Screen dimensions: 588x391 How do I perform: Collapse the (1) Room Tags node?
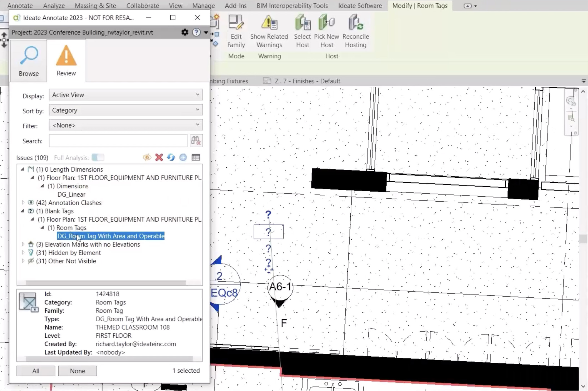click(x=42, y=227)
